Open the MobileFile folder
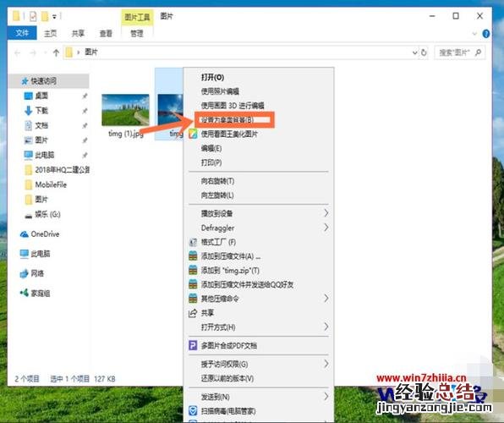The width and height of the screenshot is (504, 423). click(51, 184)
